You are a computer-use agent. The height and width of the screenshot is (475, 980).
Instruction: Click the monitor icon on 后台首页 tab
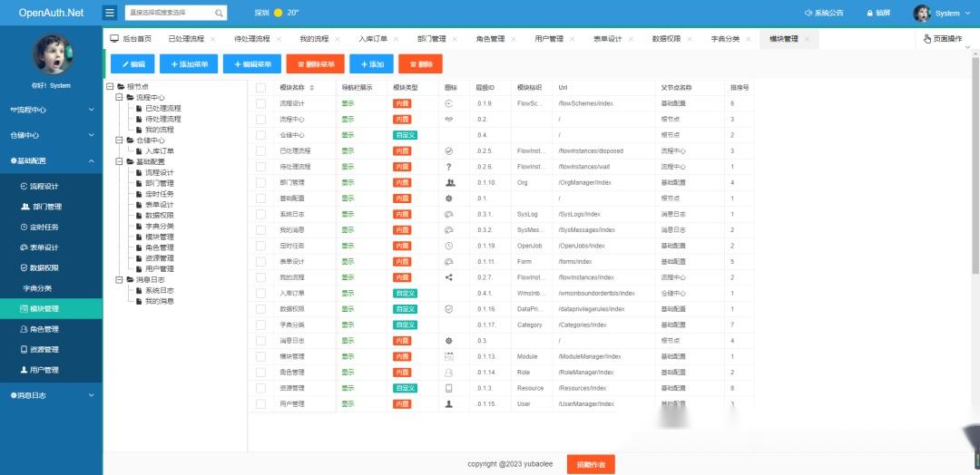pos(114,39)
